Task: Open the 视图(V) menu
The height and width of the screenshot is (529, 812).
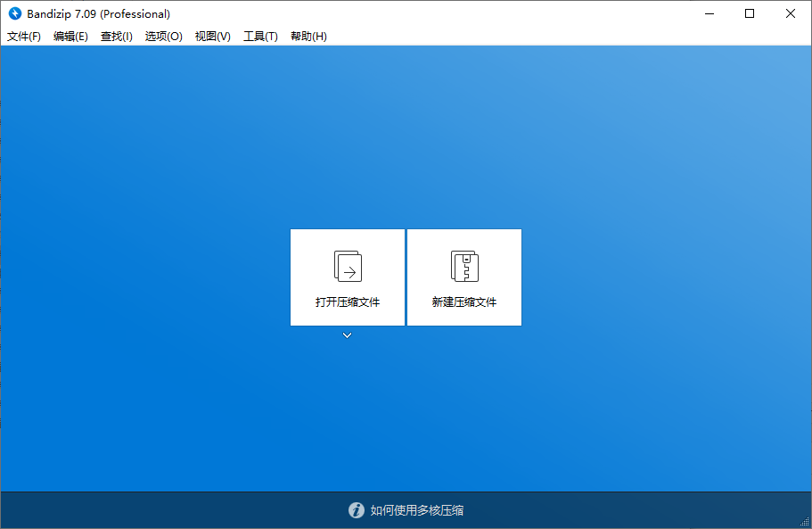Action: pos(213,37)
